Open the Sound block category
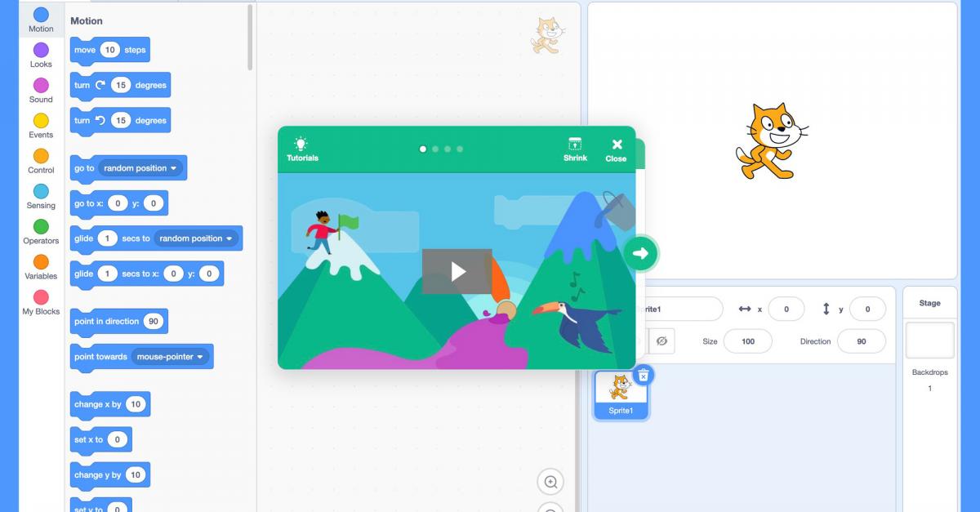The image size is (980, 512). 41,90
